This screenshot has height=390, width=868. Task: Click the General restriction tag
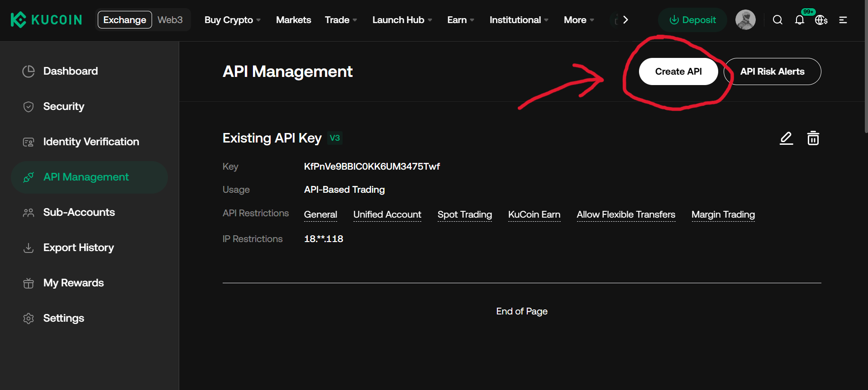tap(320, 214)
